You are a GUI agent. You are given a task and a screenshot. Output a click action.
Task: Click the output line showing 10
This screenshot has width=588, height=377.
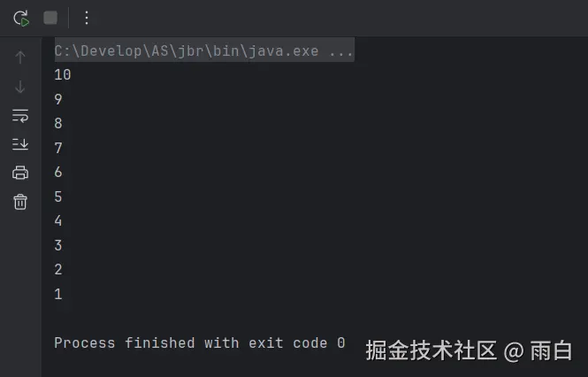63,74
